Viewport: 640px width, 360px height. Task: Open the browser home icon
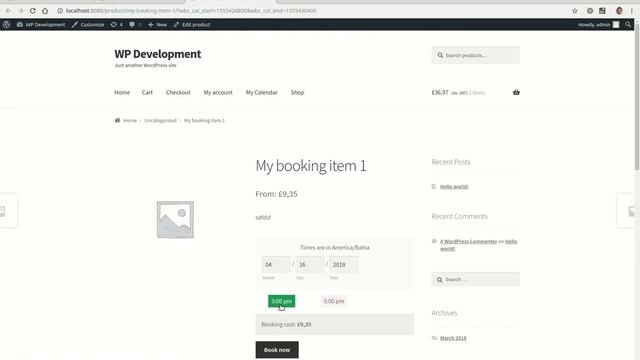(45, 11)
